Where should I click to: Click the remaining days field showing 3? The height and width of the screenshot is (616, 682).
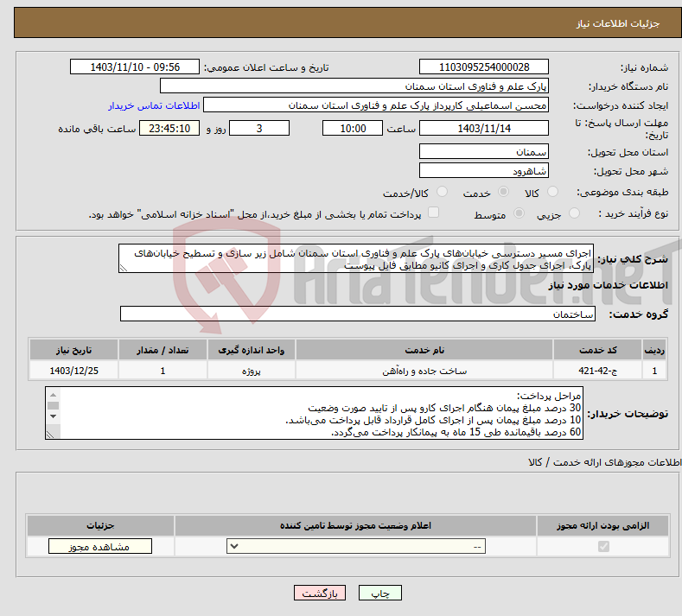[x=259, y=128]
